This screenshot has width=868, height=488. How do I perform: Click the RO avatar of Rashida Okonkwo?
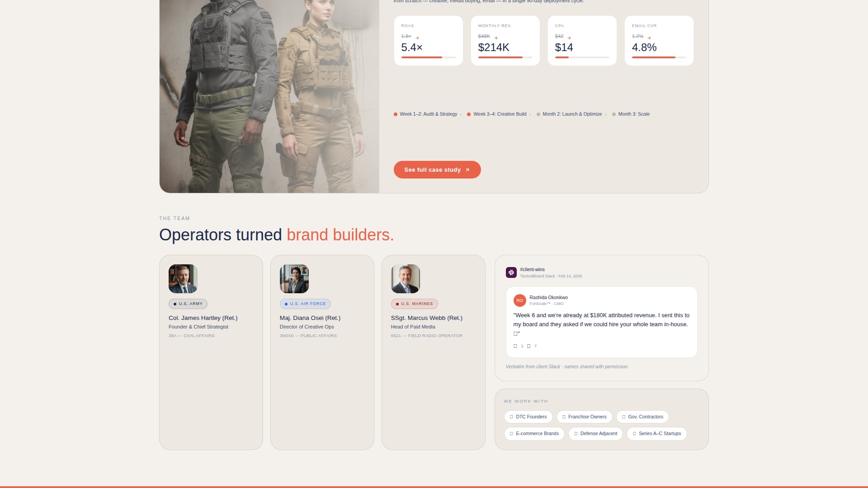(x=519, y=300)
